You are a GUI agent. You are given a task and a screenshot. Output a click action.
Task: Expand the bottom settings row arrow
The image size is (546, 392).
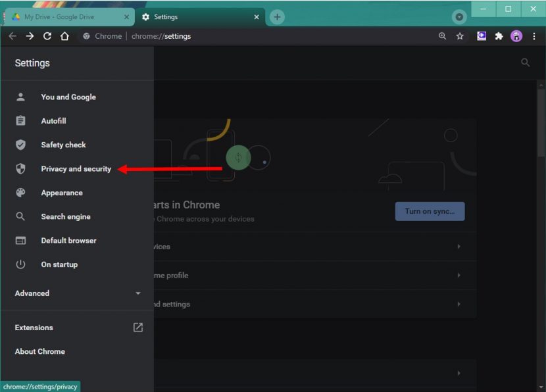pos(459,373)
